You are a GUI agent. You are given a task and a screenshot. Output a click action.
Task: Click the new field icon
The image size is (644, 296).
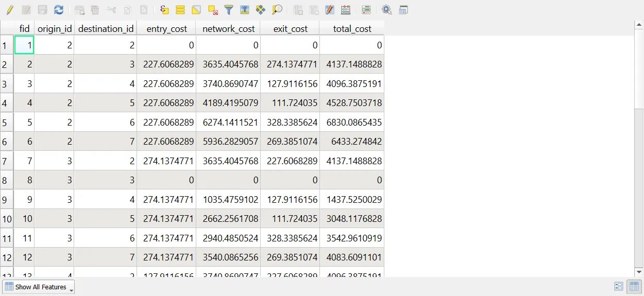[x=298, y=10]
